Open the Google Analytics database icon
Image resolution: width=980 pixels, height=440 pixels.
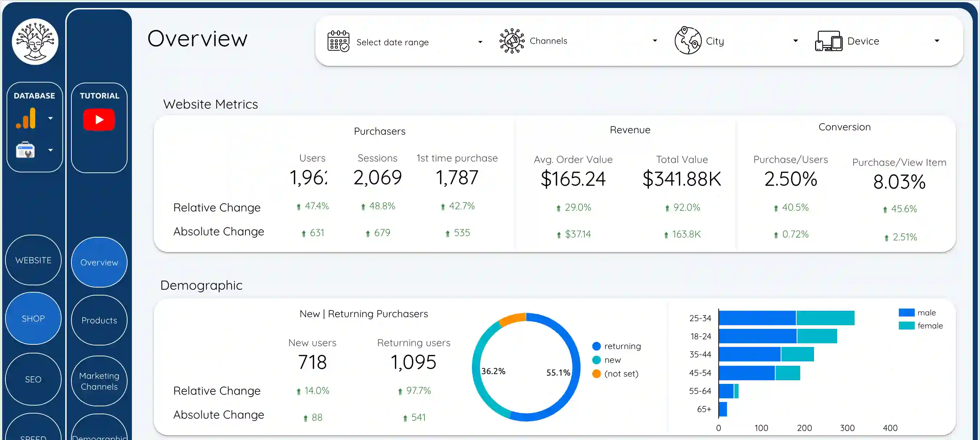[x=26, y=118]
